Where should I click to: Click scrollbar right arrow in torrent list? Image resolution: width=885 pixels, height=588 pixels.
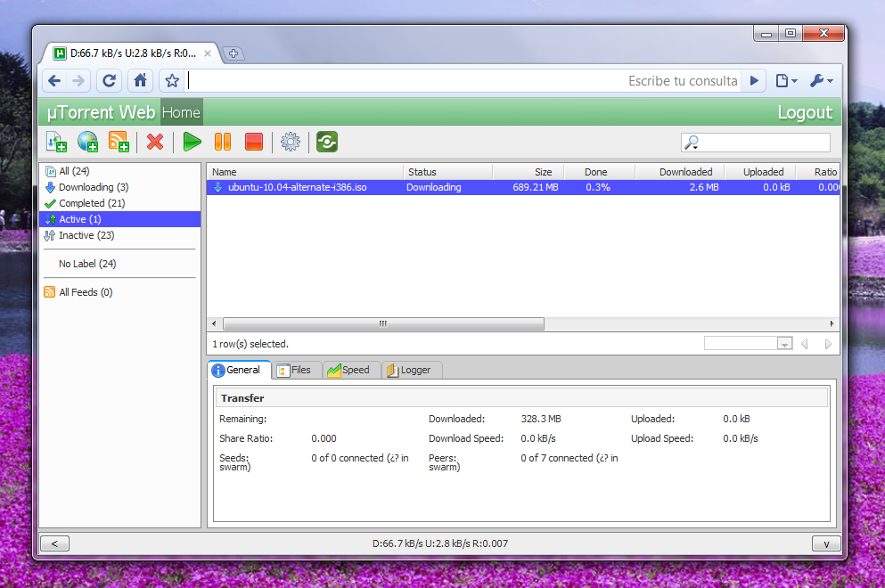tap(832, 324)
